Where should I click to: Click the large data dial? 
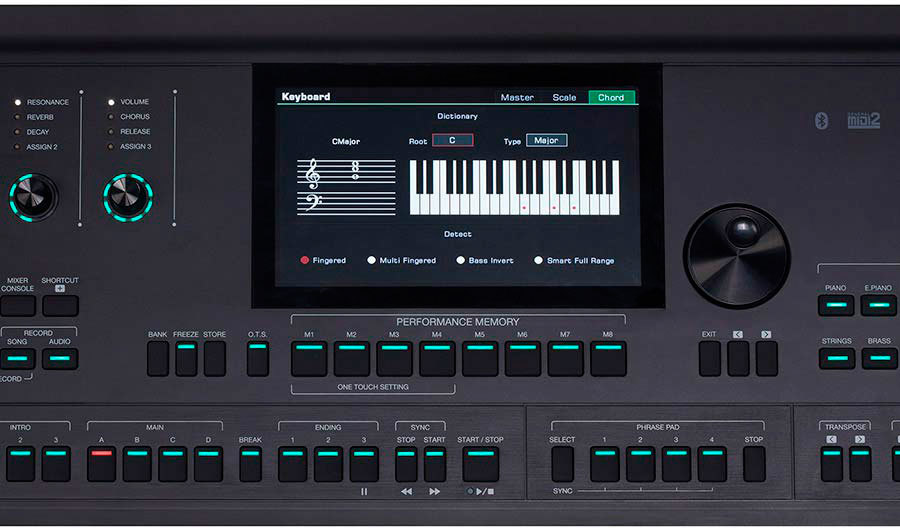[736, 256]
